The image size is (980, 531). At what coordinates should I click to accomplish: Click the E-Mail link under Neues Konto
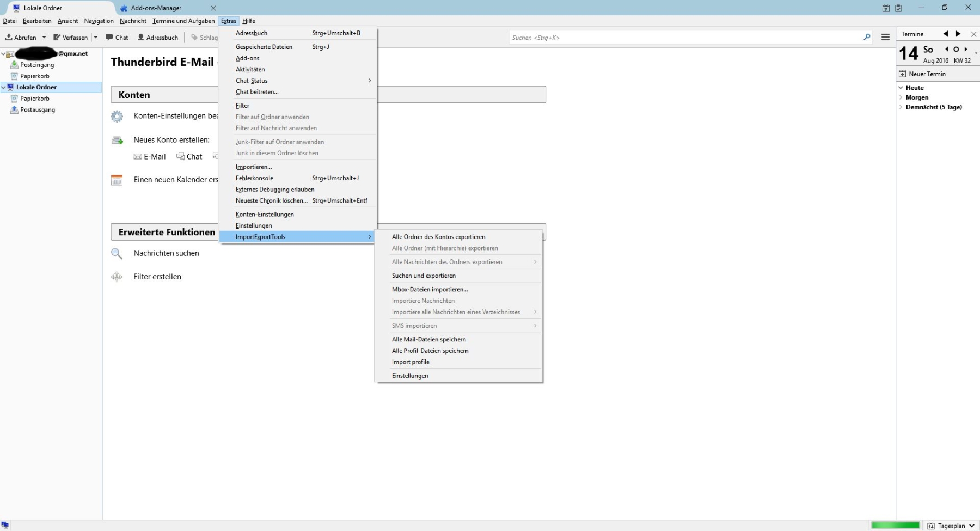[x=150, y=157]
